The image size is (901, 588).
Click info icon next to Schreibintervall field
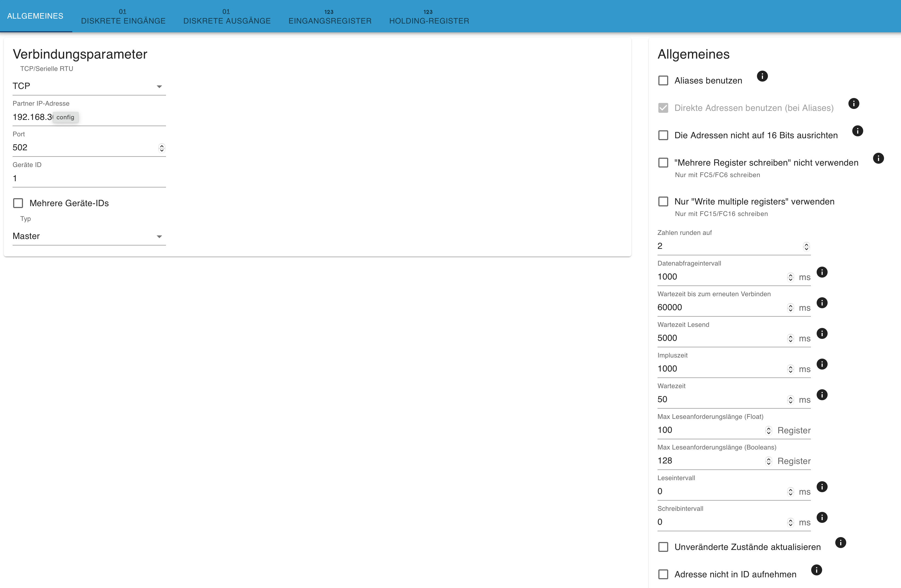coord(822,517)
